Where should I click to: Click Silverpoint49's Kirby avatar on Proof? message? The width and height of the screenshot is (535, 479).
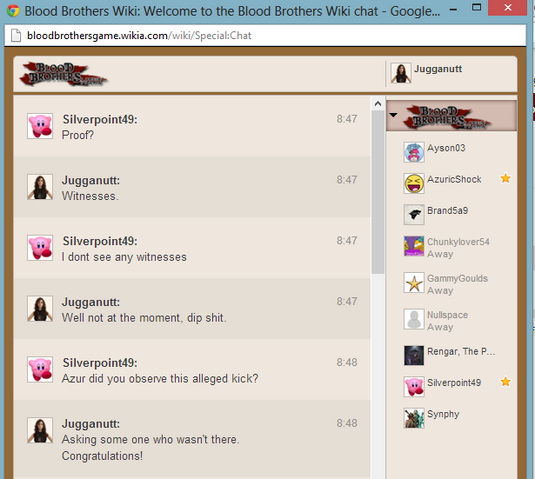pyautogui.click(x=40, y=126)
